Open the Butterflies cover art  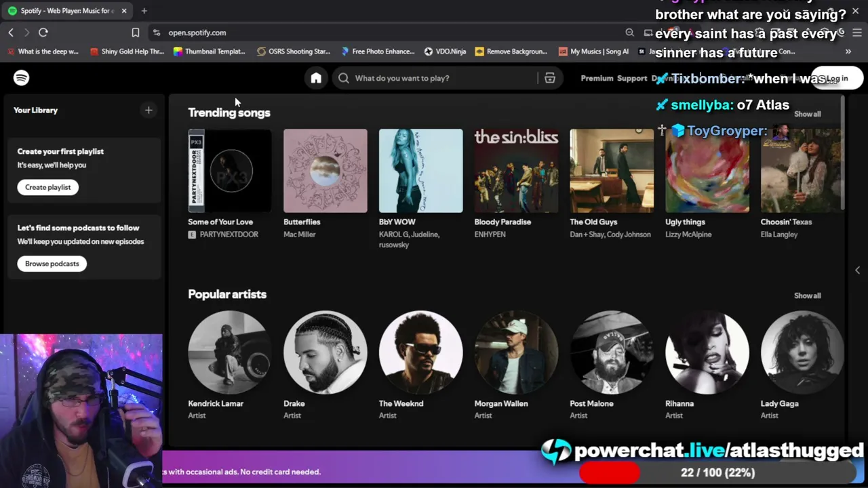coord(325,171)
